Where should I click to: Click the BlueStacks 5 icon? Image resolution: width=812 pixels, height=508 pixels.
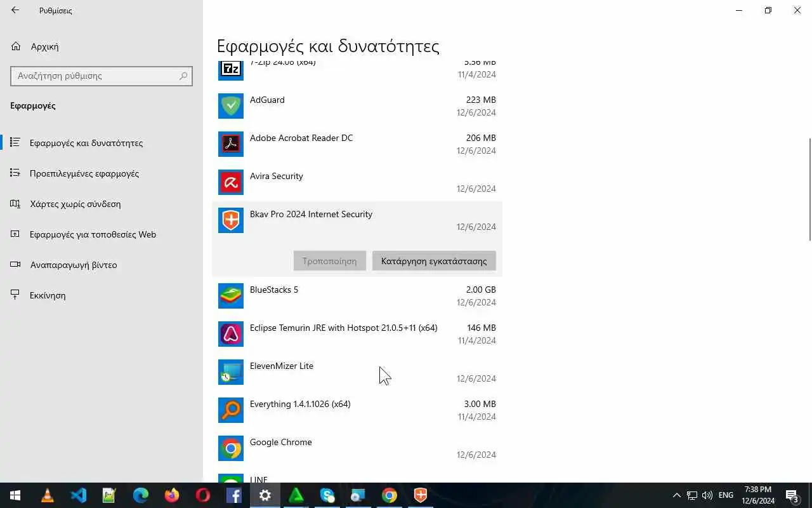pyautogui.click(x=231, y=296)
